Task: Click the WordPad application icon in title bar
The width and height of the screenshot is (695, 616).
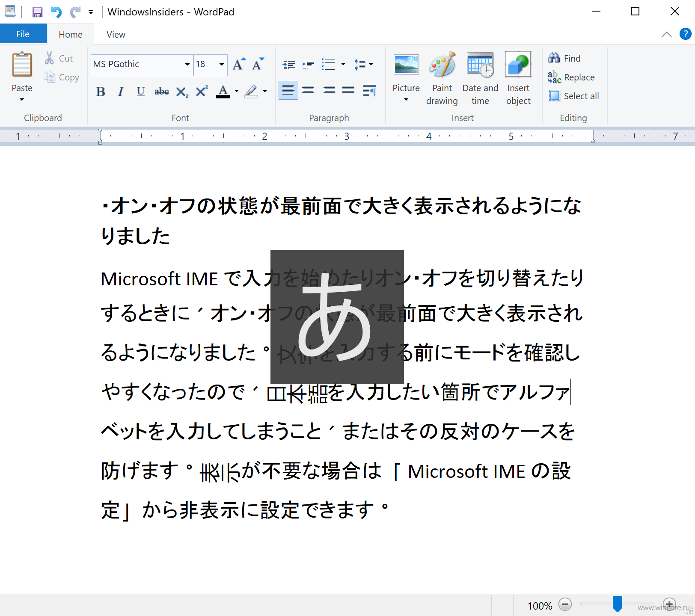Action: [x=10, y=12]
